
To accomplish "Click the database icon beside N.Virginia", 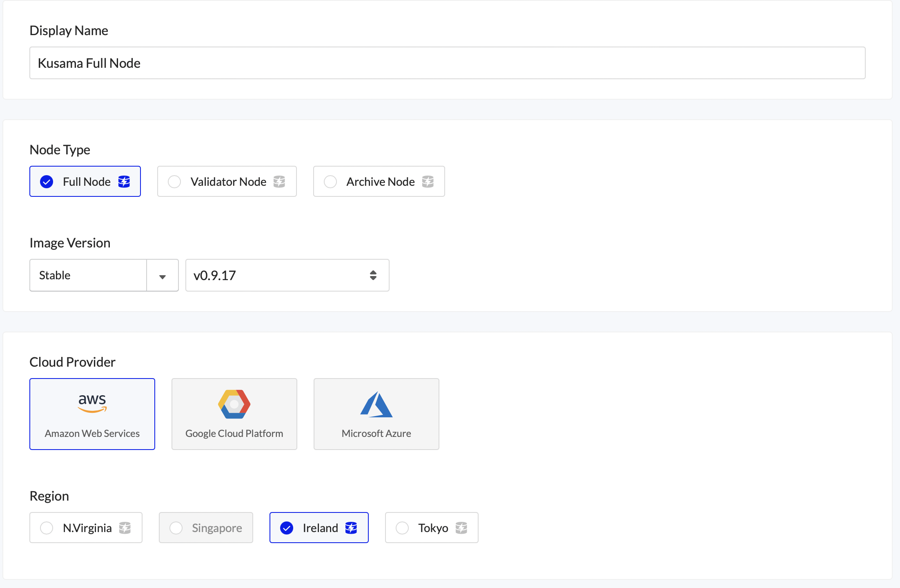I will [125, 528].
